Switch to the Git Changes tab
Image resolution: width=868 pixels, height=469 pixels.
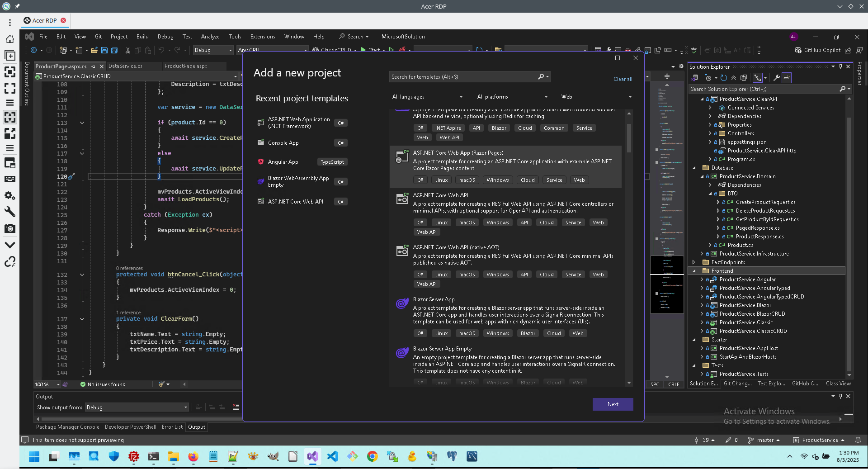(738, 384)
